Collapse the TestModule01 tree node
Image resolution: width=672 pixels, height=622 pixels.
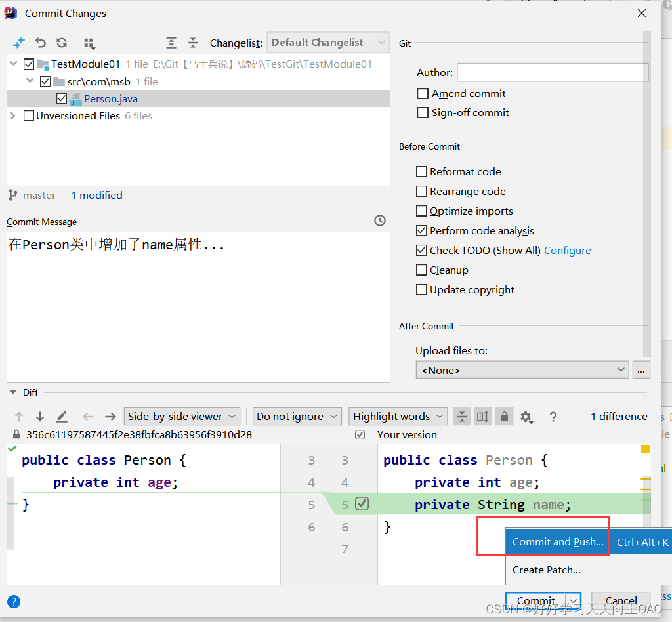(x=13, y=64)
